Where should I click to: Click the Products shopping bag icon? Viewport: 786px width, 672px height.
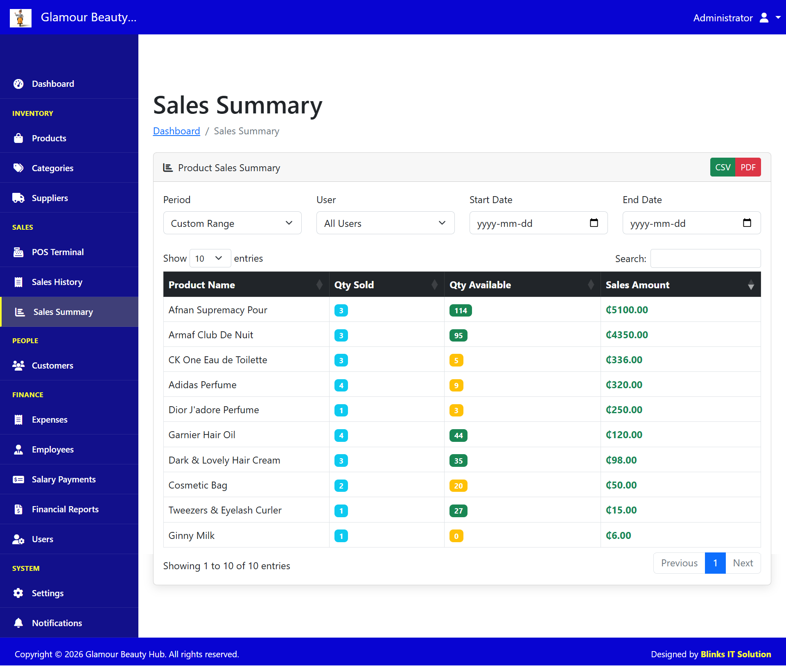(18, 138)
